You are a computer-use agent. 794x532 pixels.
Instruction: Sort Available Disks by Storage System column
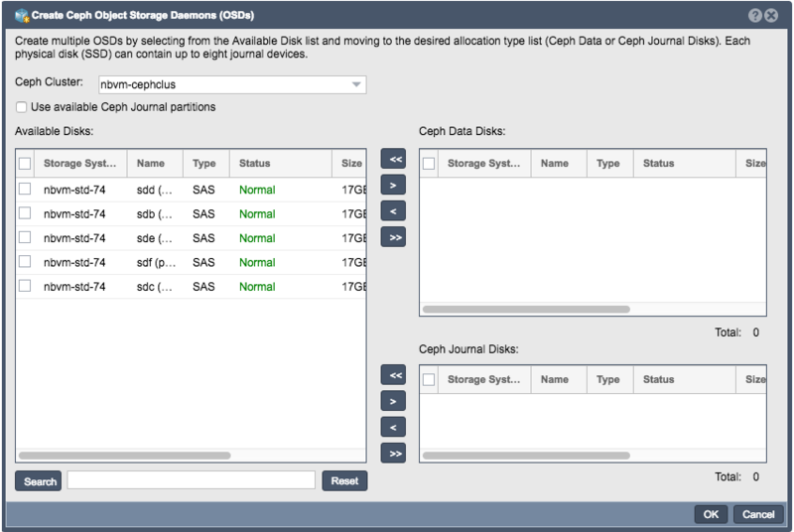80,163
